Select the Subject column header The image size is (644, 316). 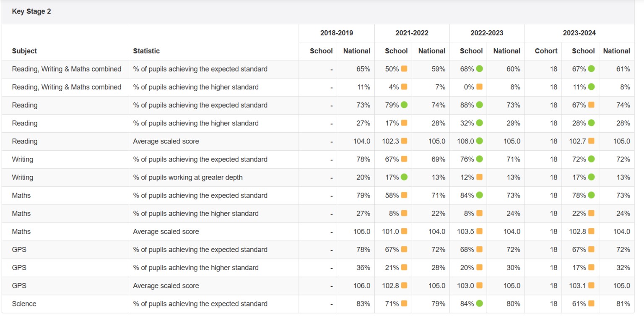24,51
